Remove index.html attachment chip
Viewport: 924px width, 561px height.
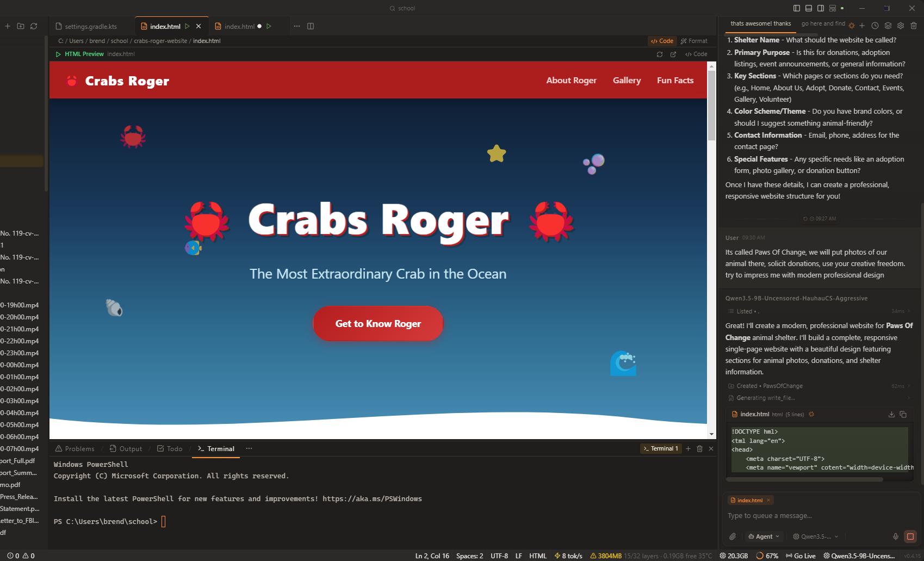coord(768,500)
